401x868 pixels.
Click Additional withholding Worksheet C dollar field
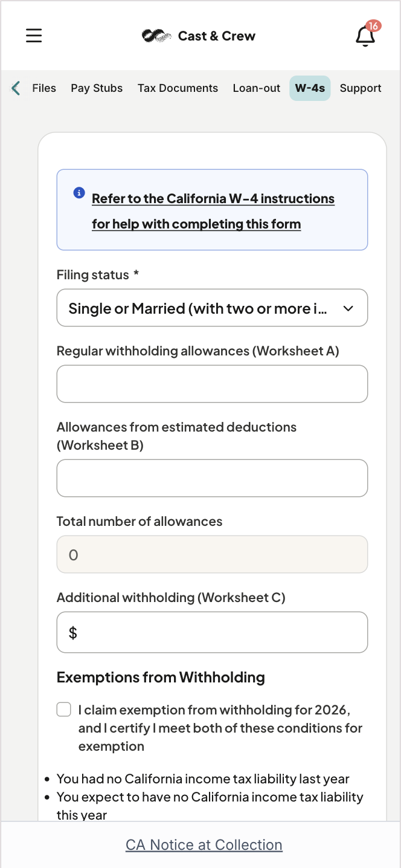(212, 632)
